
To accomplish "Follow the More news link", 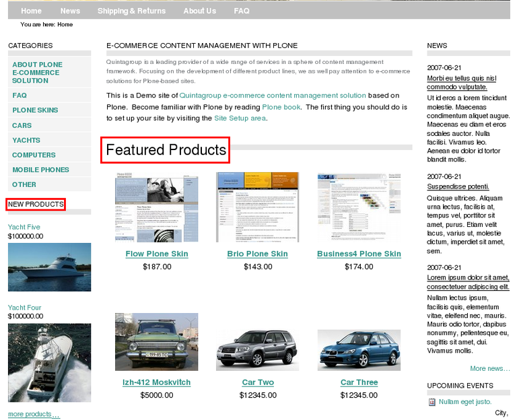I will (x=490, y=369).
